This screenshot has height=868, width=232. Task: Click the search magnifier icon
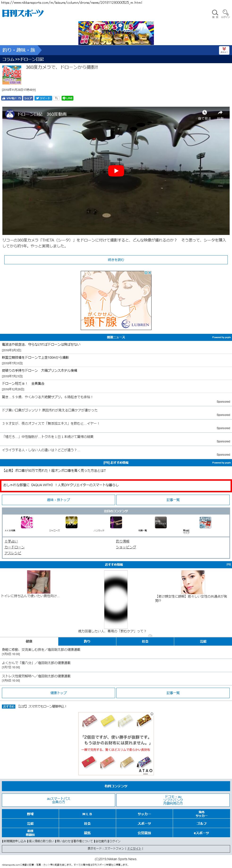point(215,13)
